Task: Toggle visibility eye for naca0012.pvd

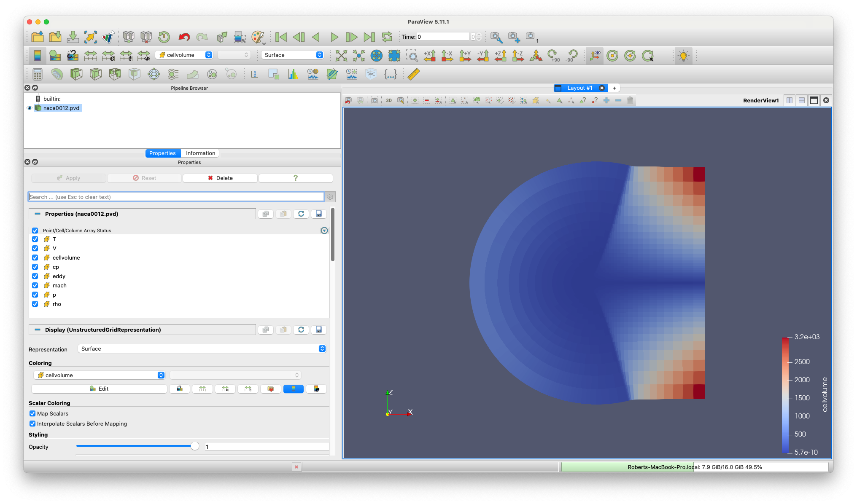Action: point(29,108)
